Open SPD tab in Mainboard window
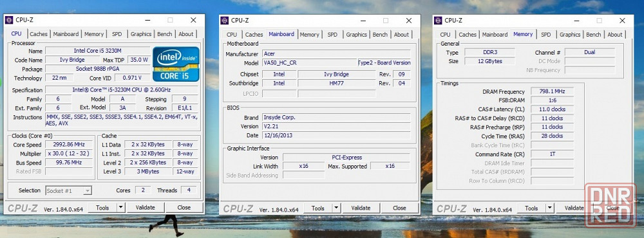 tap(332, 35)
